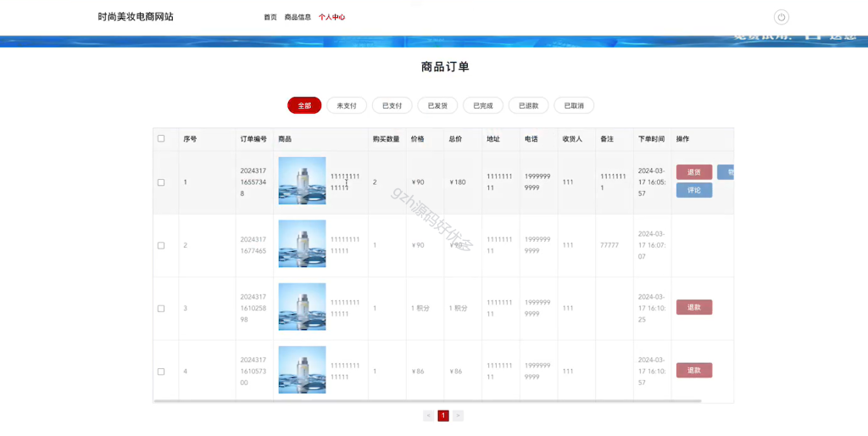Open product thumbnail in order 2
Screen dimensions: 868x436
click(303, 243)
